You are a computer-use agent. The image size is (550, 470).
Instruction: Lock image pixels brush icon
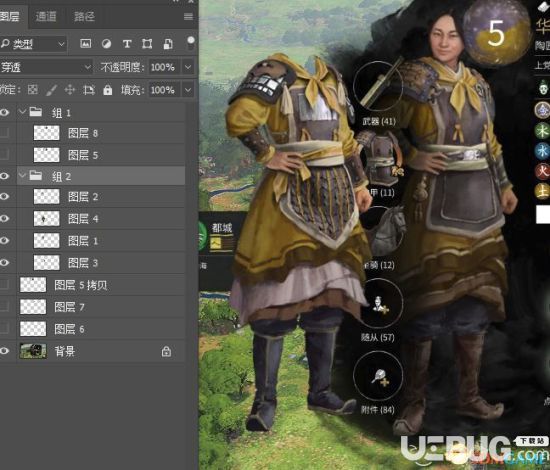pos(52,90)
